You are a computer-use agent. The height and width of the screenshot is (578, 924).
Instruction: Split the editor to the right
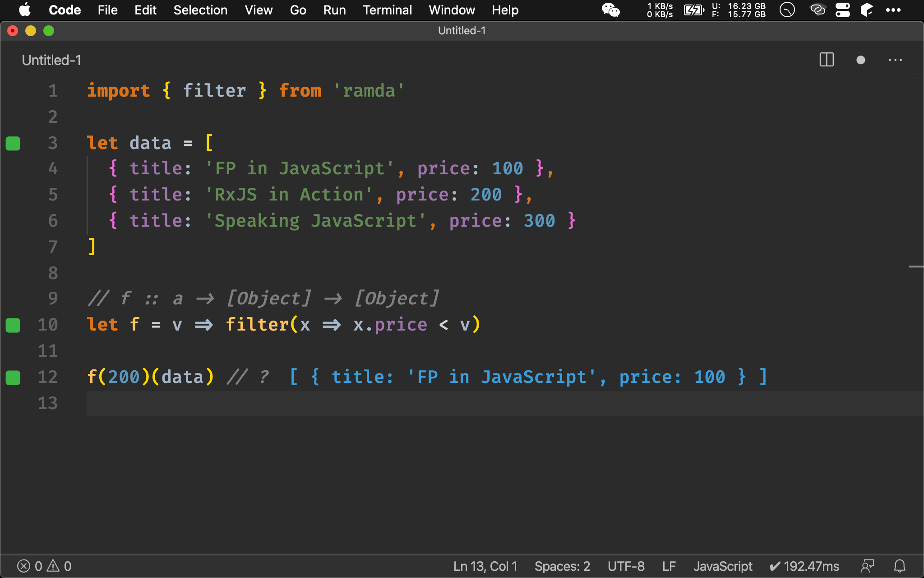[827, 60]
